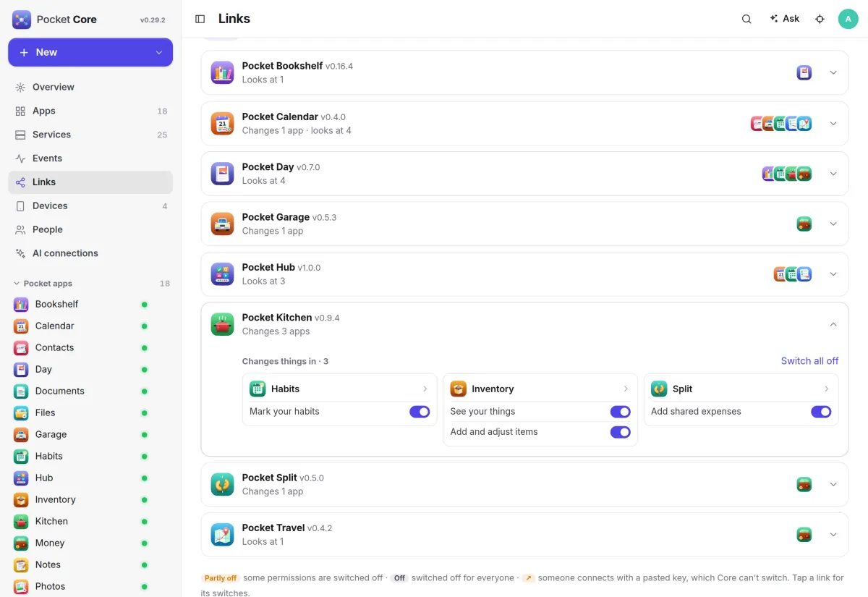Expand the Pocket Hub row chevron
This screenshot has height=597, width=868.
833,274
